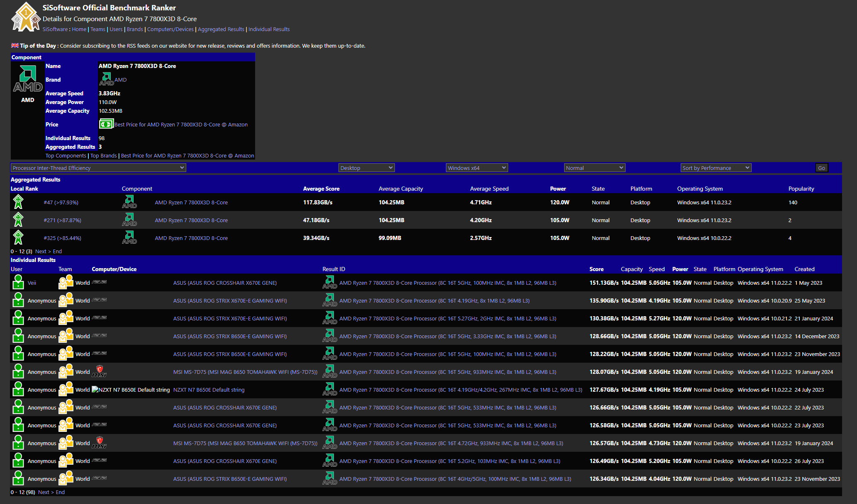
Task: Click the Score column header
Action: pyautogui.click(x=596, y=269)
